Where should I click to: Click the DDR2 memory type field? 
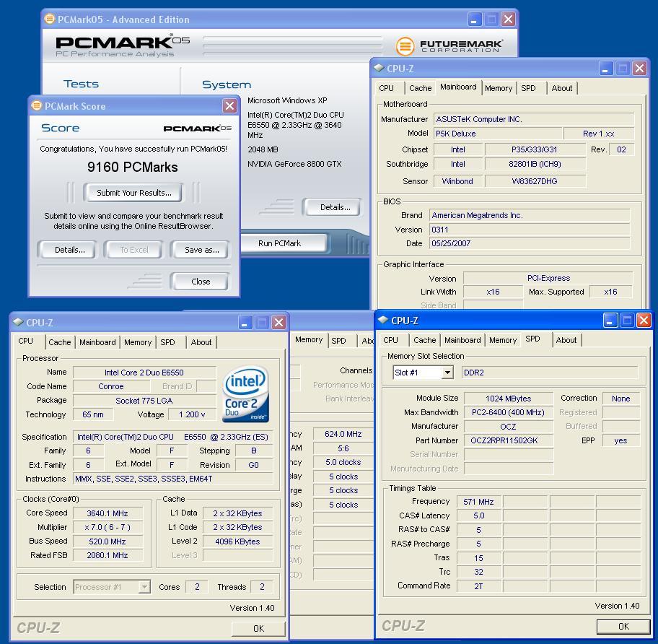coord(550,373)
